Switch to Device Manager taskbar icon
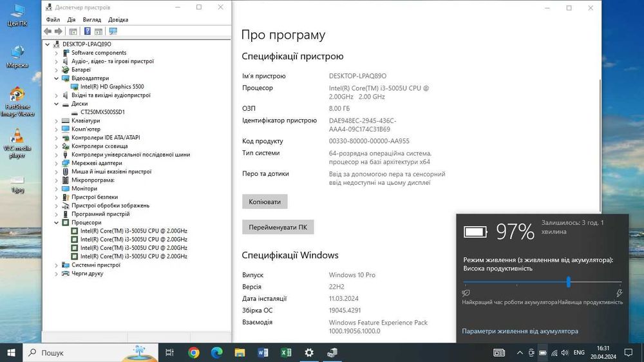 click(332, 352)
